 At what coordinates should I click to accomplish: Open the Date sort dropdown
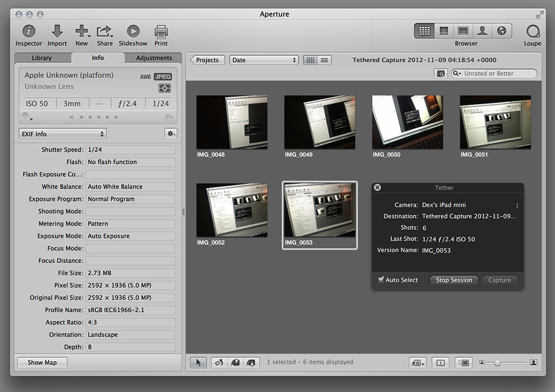click(x=264, y=60)
